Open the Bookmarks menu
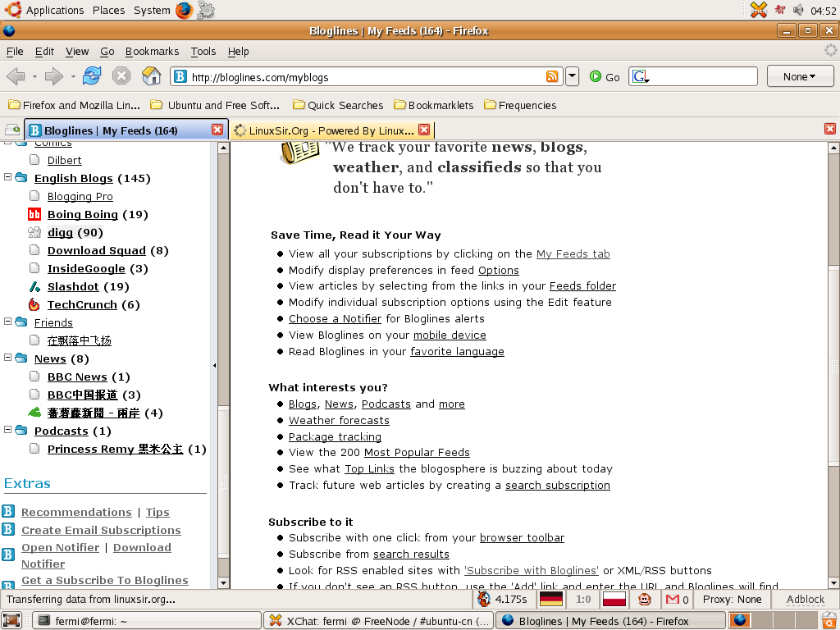This screenshot has width=840, height=630. coord(152,52)
